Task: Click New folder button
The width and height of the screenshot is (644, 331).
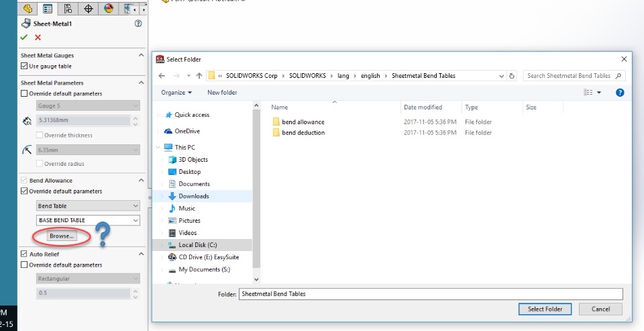Action: (222, 93)
